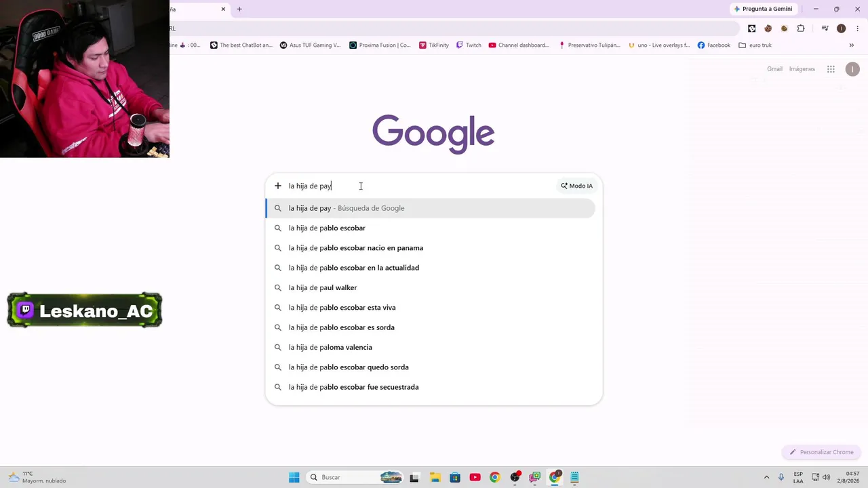
Task: Select suggestion 'la hija de paul walker'
Action: point(431,287)
